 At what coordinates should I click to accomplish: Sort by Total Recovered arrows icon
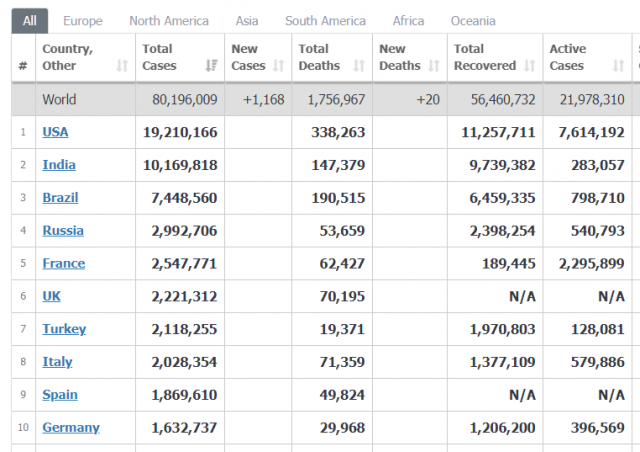[x=529, y=65]
